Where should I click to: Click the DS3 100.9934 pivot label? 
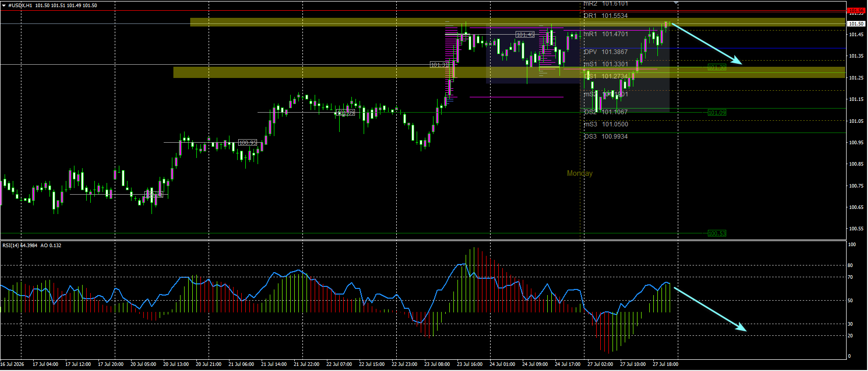(606, 137)
